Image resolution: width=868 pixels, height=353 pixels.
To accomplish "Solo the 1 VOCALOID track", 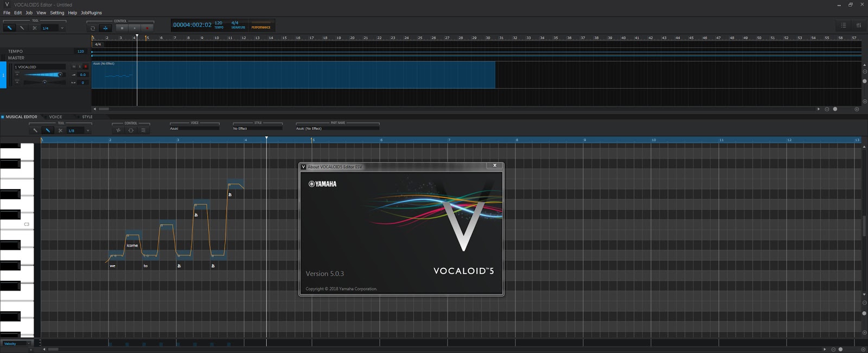I will point(80,67).
